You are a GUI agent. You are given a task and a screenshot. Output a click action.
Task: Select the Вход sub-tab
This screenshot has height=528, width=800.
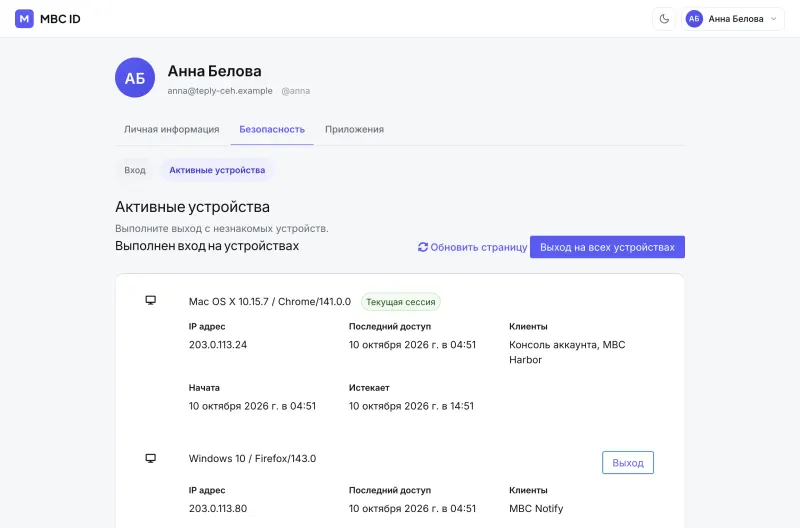[x=135, y=170]
